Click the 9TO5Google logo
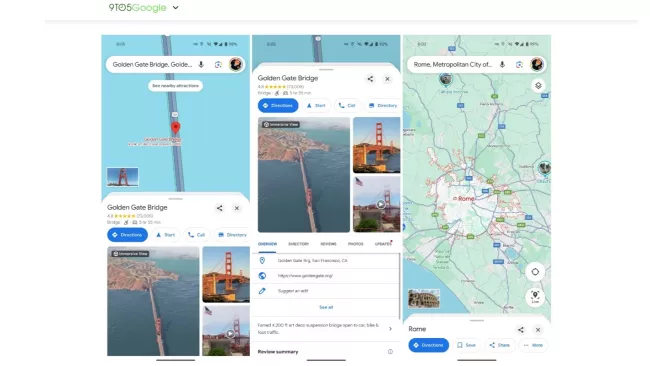650x366 pixels. (x=137, y=7)
